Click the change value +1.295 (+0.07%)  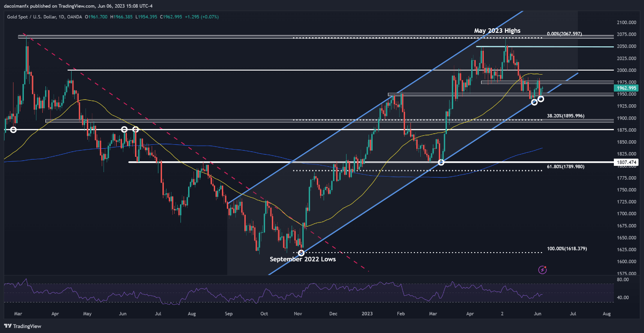pos(203,17)
